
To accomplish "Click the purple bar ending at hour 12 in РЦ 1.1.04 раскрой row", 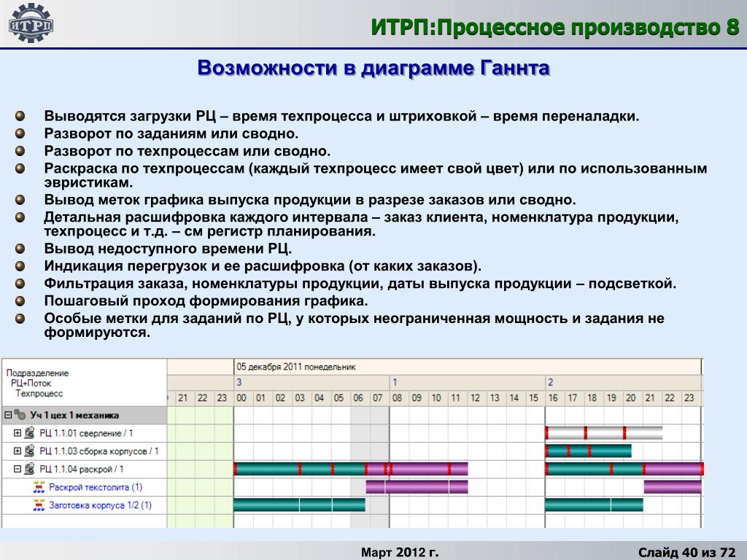I will [417, 469].
